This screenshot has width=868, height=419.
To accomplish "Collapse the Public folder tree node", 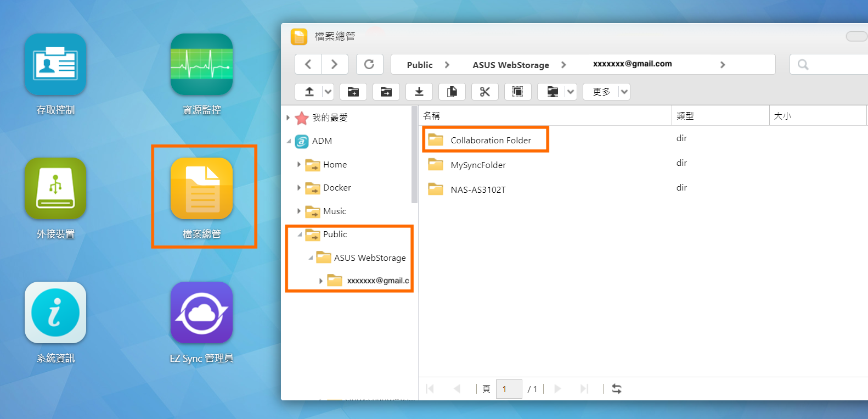I will [300, 234].
